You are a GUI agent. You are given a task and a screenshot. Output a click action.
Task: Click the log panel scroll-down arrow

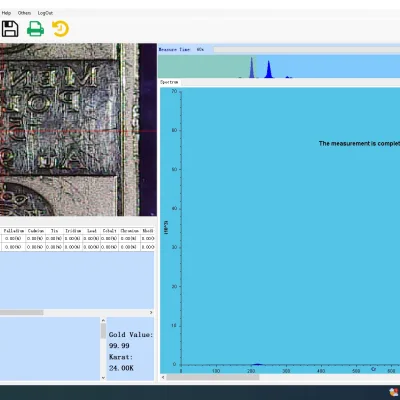pyautogui.click(x=103, y=378)
